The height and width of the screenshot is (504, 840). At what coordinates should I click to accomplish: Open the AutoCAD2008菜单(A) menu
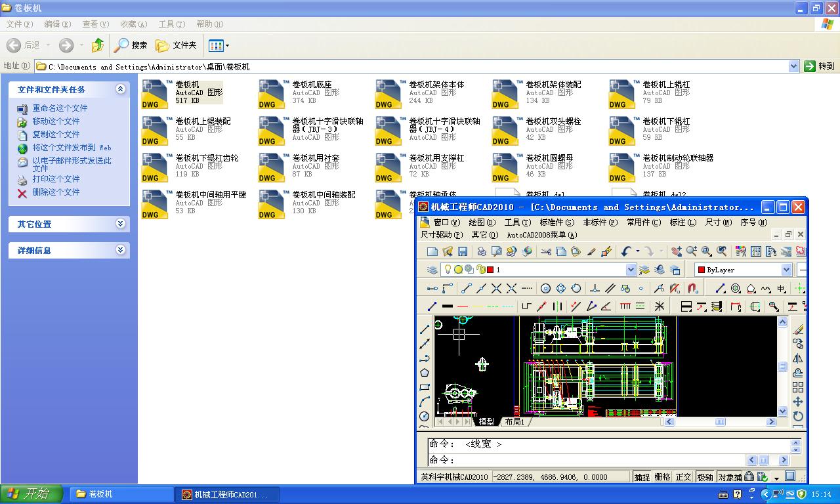point(542,235)
